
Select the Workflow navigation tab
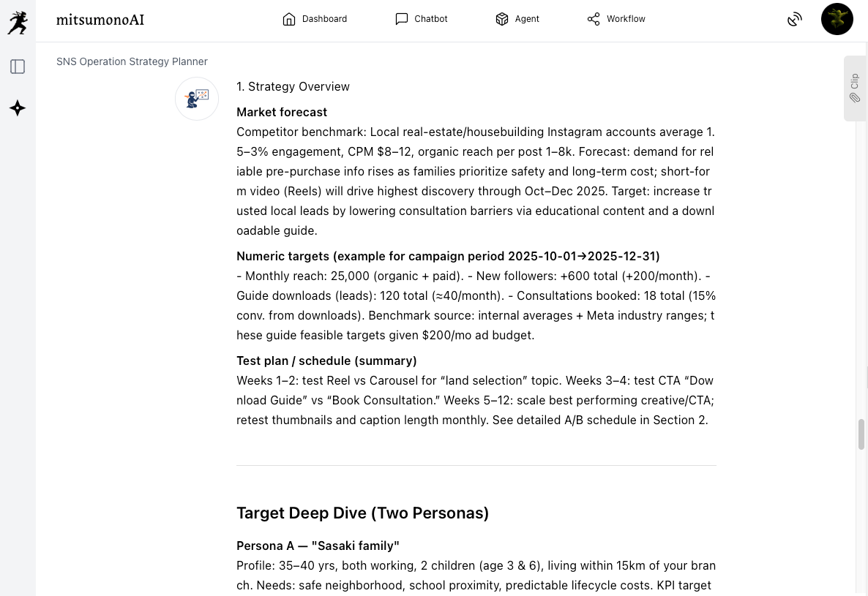(x=626, y=19)
